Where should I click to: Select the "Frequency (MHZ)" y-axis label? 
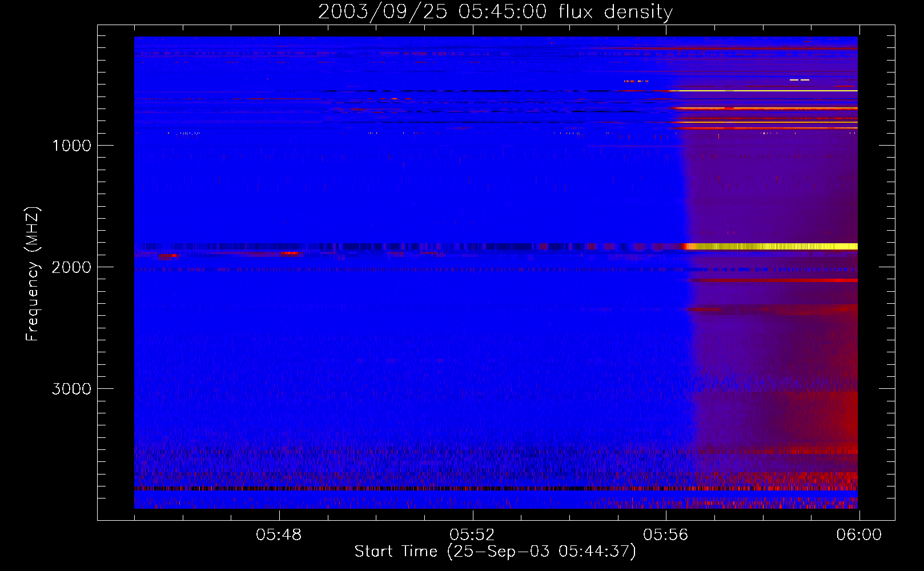click(x=33, y=274)
